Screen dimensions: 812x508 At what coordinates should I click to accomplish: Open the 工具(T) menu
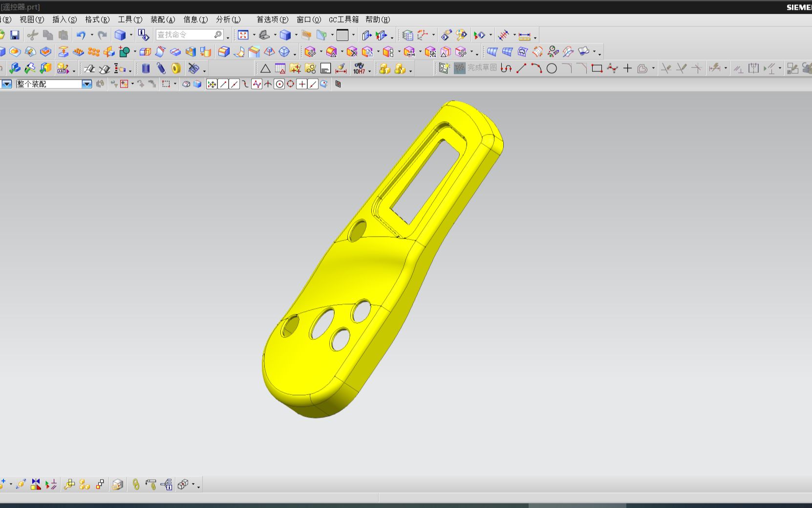tap(130, 20)
